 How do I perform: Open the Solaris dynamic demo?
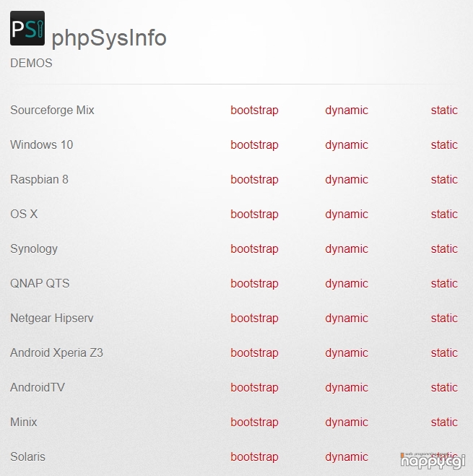coord(347,457)
